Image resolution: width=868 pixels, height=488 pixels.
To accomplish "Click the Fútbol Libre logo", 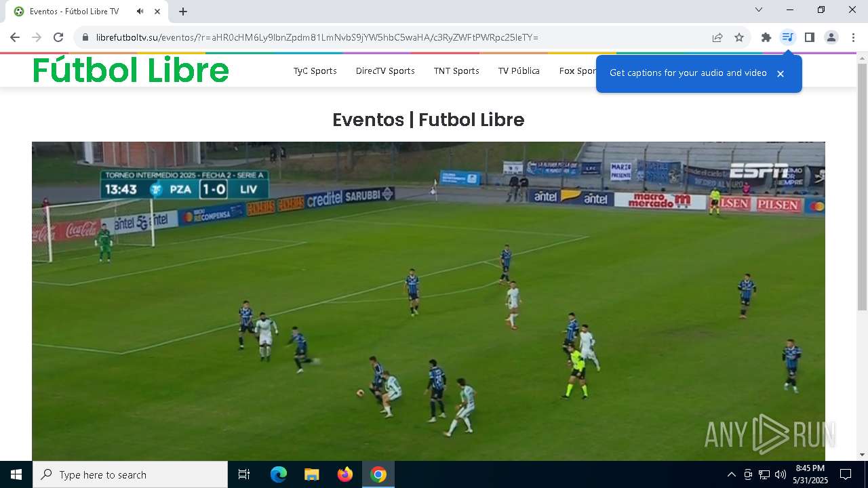I will pos(131,70).
